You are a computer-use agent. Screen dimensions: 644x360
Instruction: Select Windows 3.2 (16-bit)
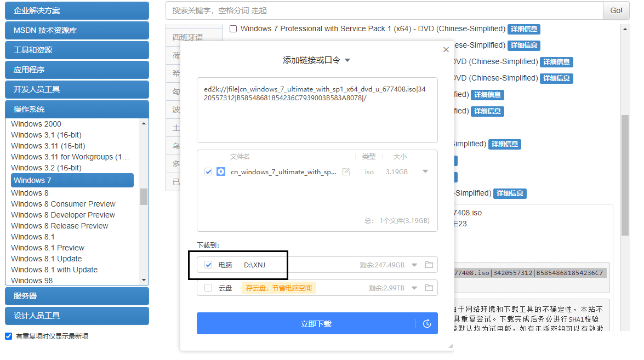click(x=47, y=168)
